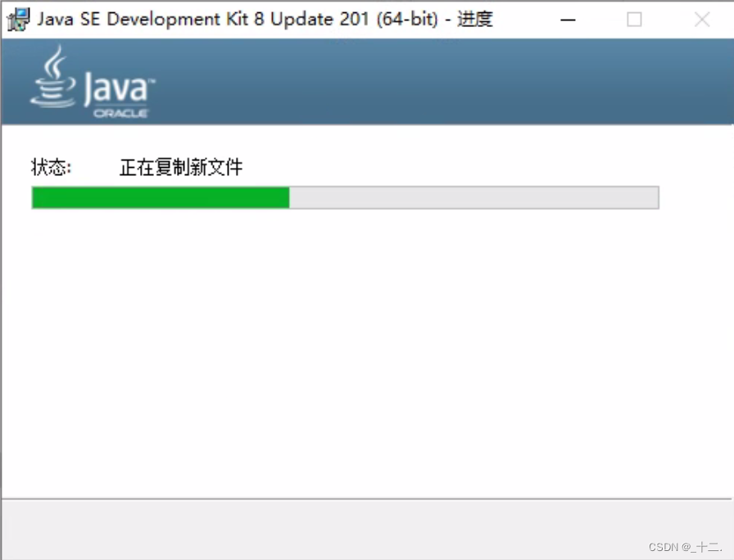Click the Java Oracle logo in banner
This screenshot has height=560, width=734.
tap(93, 82)
